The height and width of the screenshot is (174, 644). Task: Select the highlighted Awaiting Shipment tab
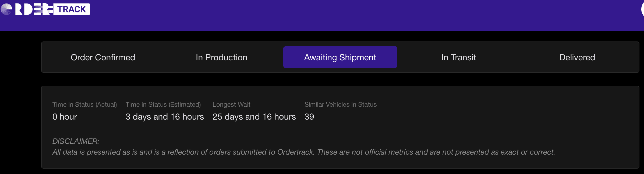[340, 57]
